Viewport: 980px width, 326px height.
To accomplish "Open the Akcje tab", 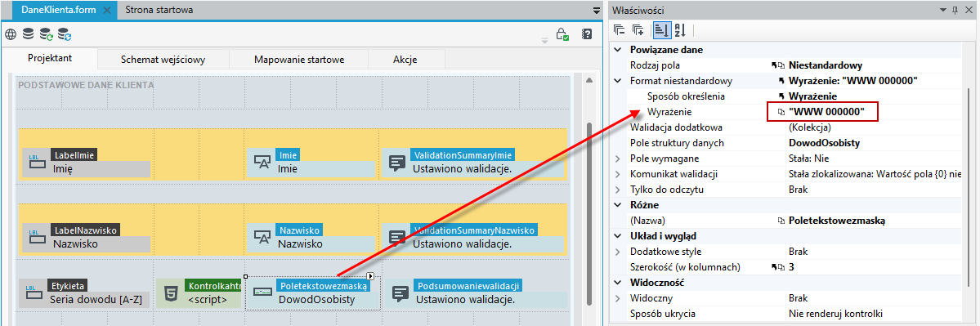I will 405,60.
